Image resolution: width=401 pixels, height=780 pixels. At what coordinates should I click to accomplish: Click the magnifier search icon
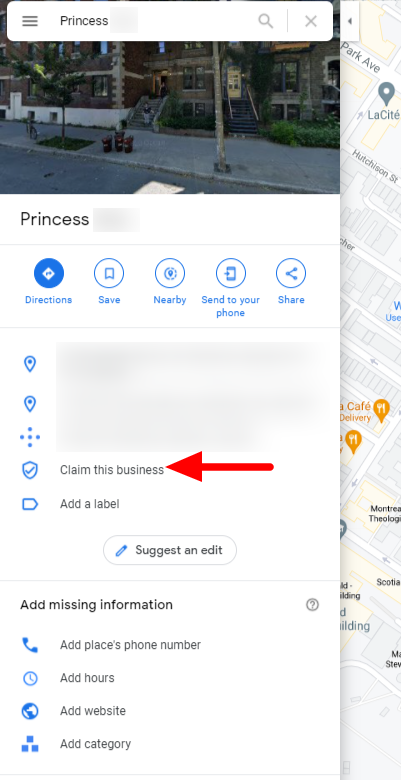pos(266,21)
